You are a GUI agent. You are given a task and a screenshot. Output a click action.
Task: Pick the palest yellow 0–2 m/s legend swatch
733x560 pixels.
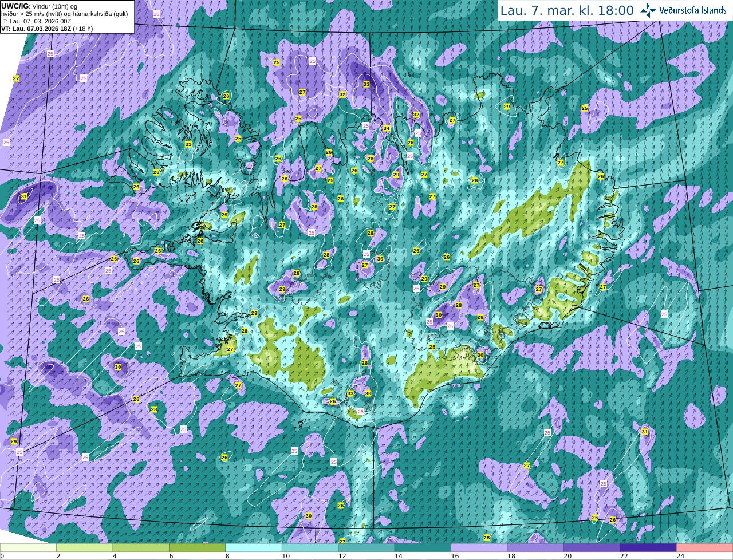point(28,547)
